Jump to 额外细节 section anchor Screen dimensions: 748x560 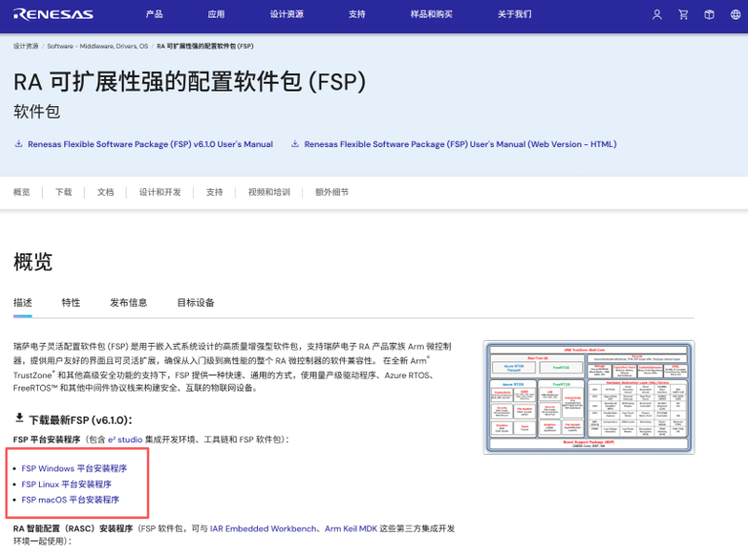331,192
